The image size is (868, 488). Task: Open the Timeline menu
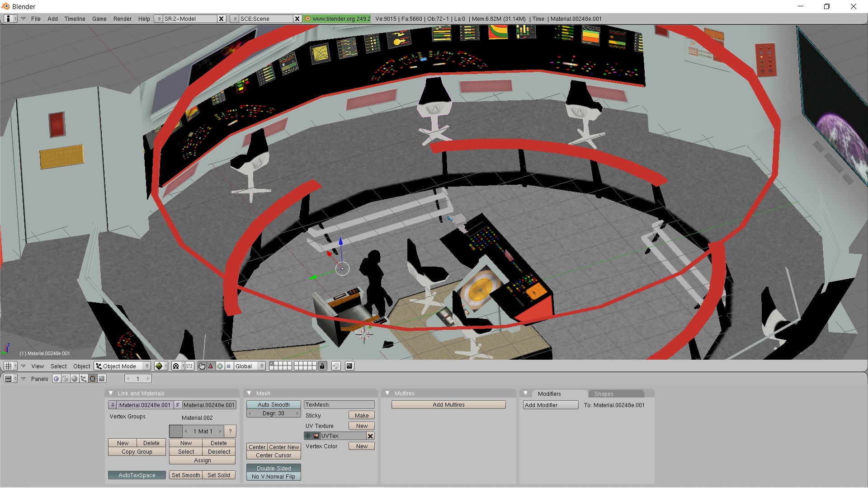(x=75, y=19)
